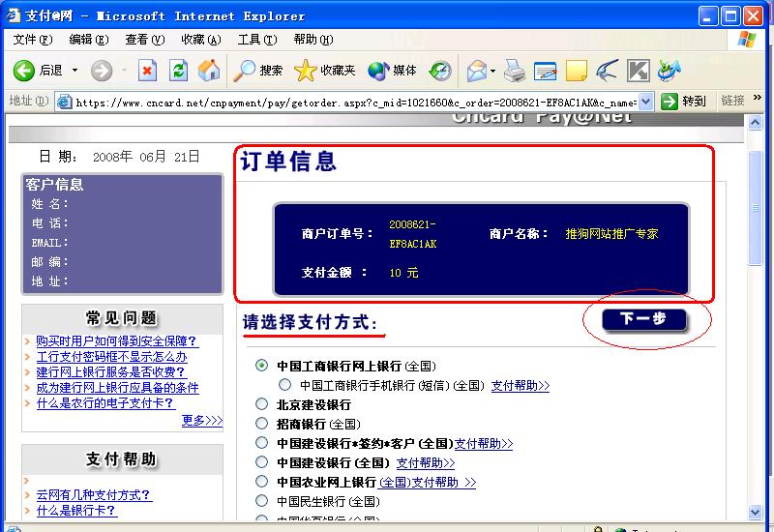Viewport: 774px width, 532px height.
Task: Click inside the address URL field
Action: pyautogui.click(x=355, y=103)
